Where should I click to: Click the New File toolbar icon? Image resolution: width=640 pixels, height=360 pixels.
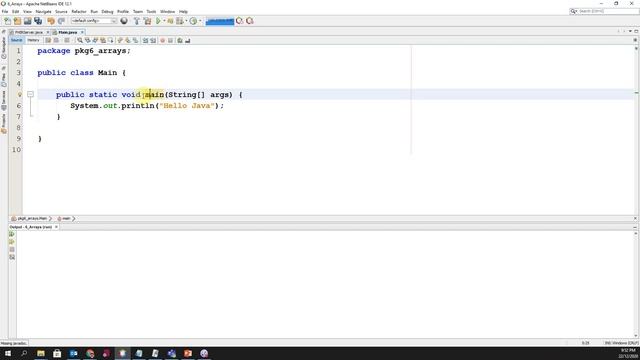[x=7, y=21]
